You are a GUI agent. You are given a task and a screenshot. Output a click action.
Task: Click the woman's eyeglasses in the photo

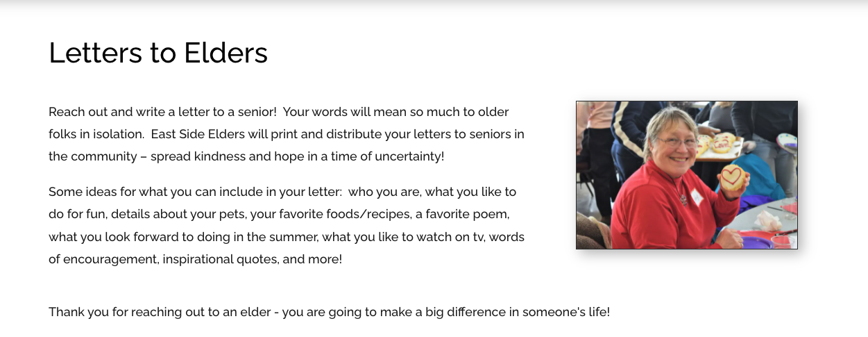coord(678,142)
